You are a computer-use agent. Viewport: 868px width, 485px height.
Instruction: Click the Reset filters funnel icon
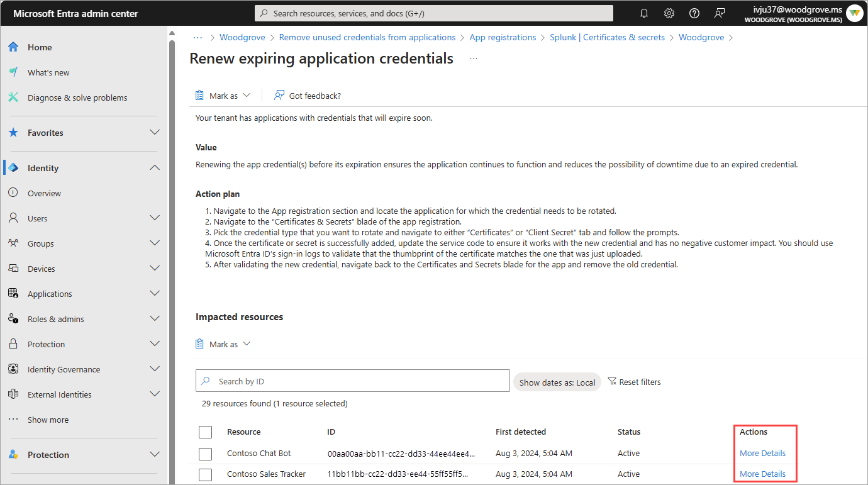coord(612,382)
